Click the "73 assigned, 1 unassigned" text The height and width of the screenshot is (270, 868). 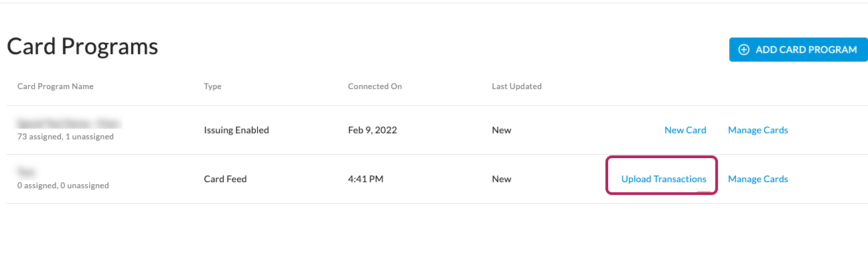tap(66, 137)
